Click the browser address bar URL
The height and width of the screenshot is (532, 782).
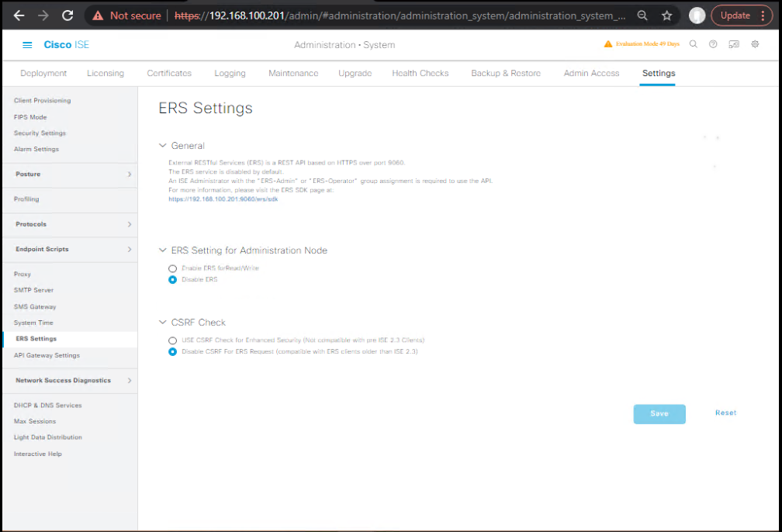[x=400, y=16]
